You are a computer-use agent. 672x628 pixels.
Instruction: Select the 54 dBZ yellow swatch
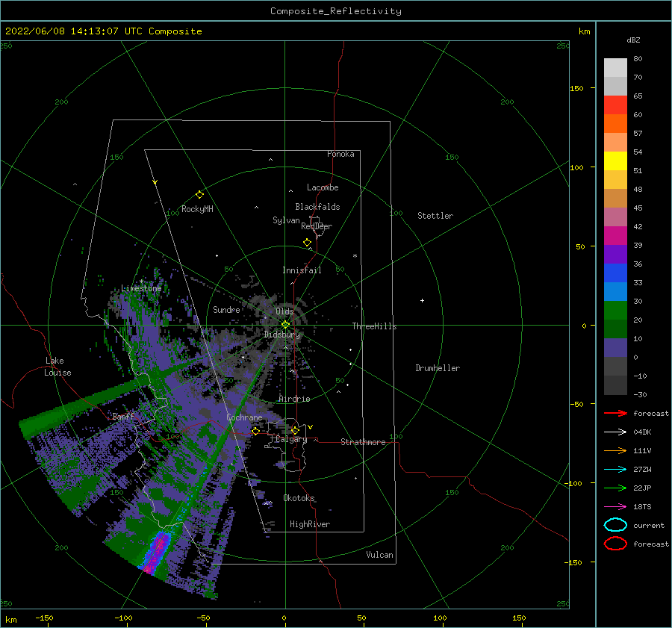tap(615, 161)
